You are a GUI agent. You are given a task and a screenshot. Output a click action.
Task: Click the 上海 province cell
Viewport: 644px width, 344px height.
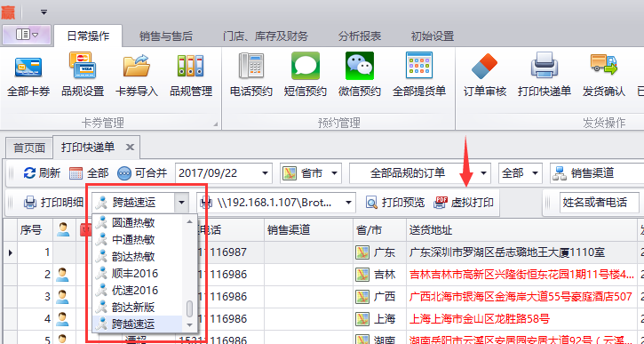click(x=380, y=318)
